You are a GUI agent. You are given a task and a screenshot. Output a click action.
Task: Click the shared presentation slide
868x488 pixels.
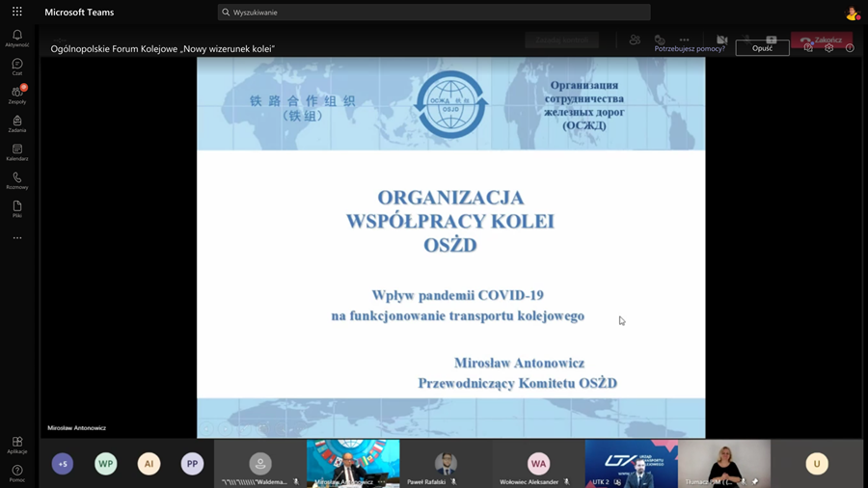click(x=451, y=247)
